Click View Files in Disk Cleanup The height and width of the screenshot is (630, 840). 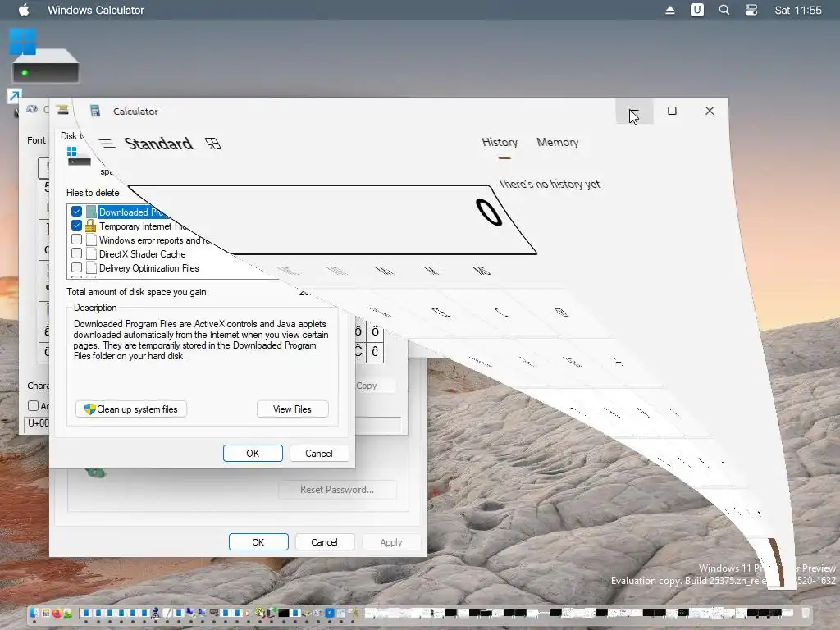point(292,409)
